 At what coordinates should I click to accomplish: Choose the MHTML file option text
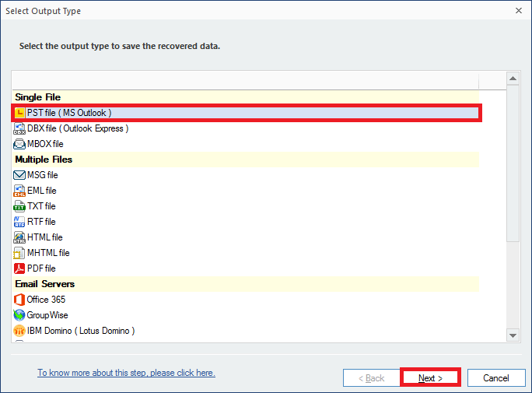[48, 253]
